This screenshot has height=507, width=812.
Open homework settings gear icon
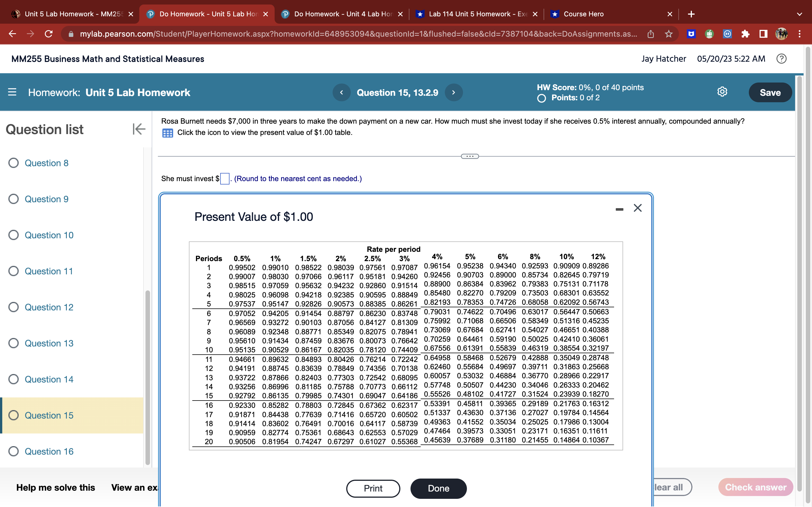click(x=722, y=92)
